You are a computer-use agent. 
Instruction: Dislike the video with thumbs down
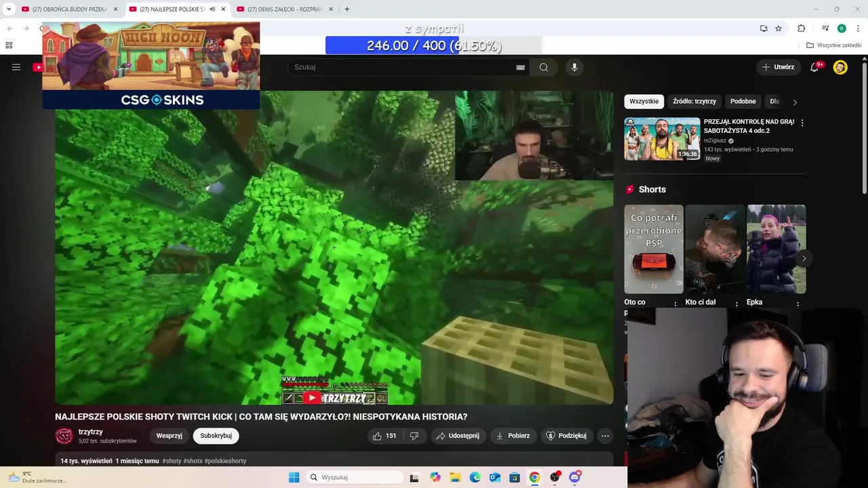414,436
